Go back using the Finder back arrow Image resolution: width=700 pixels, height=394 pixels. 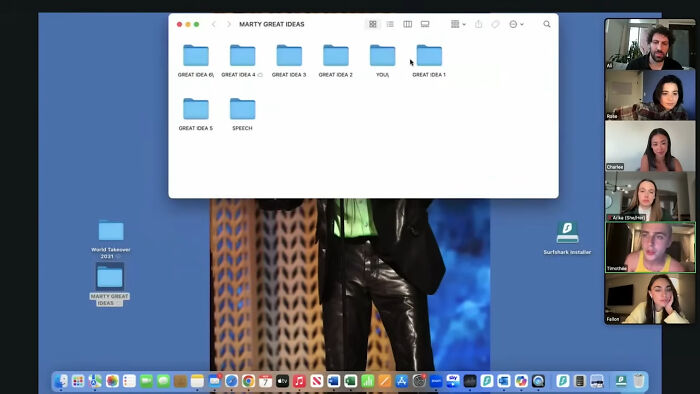pyautogui.click(x=214, y=24)
